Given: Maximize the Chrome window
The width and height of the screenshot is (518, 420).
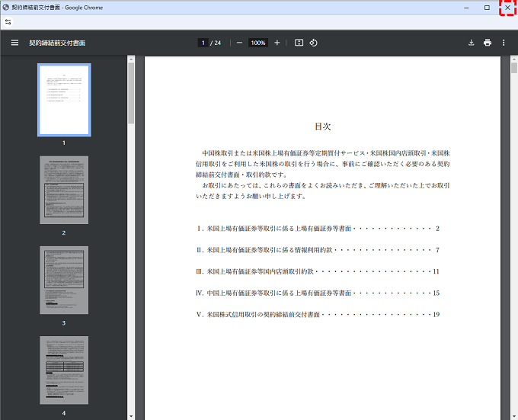Looking at the screenshot, I should coord(487,8).
